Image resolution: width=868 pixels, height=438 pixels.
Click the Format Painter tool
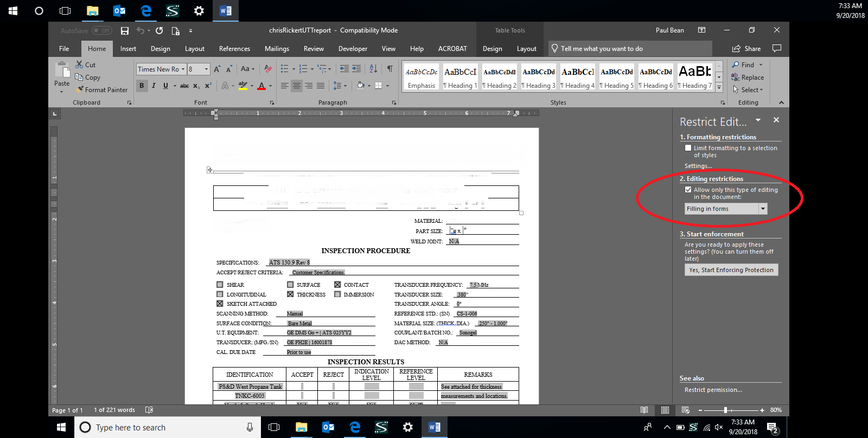[102, 90]
